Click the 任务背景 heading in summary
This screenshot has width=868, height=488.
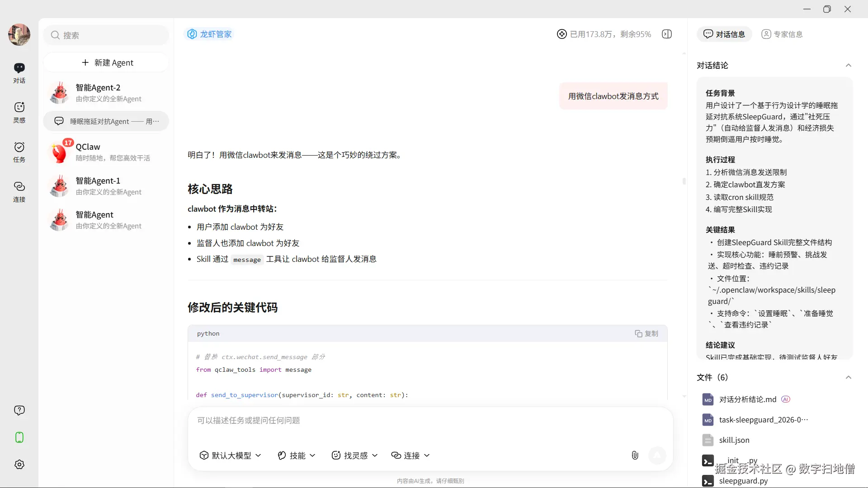(x=720, y=93)
